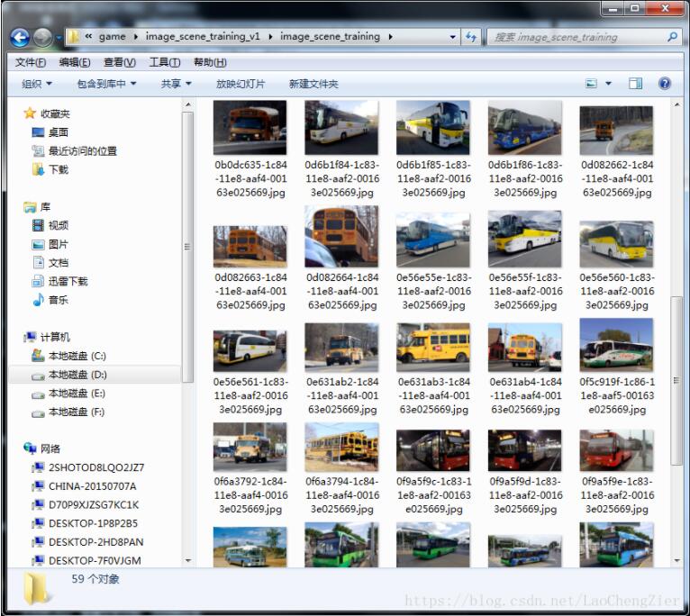
Task: Select image 0b0dc635-1c84 school bus thumbnail
Action: (250, 128)
